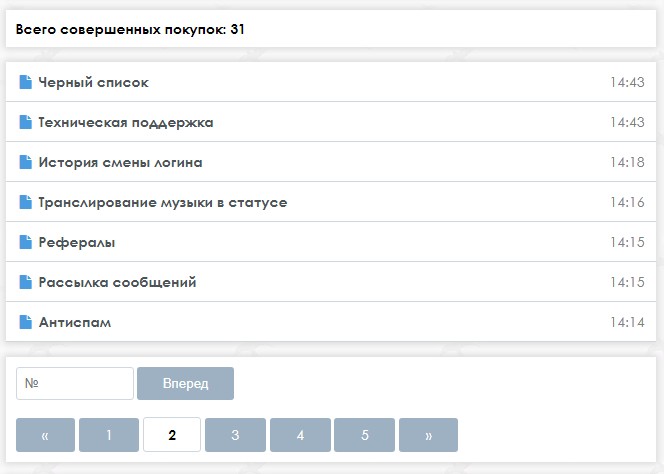664x474 pixels.
Task: Open the Черный список entry
Action: coord(331,82)
